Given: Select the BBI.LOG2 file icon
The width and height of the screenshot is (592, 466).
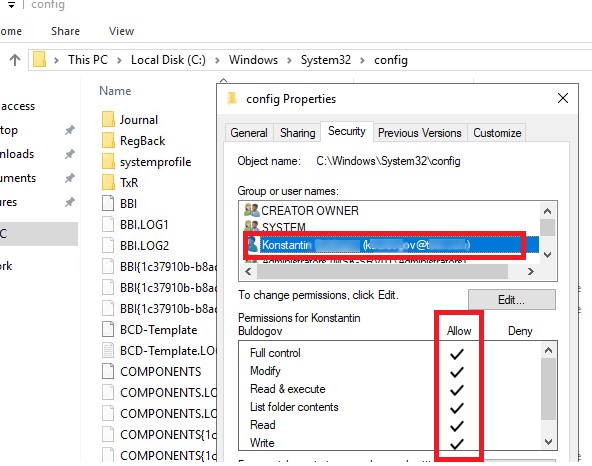Looking at the screenshot, I should [x=108, y=245].
